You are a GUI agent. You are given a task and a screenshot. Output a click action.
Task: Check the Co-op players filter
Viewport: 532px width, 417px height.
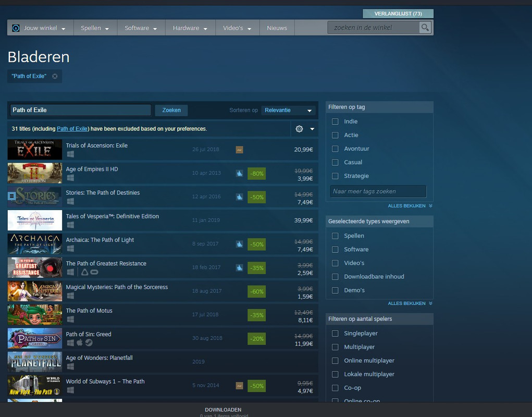pos(335,388)
